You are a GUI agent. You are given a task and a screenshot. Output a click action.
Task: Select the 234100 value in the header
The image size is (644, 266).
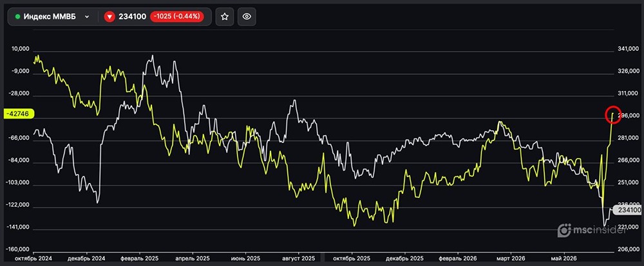point(132,17)
